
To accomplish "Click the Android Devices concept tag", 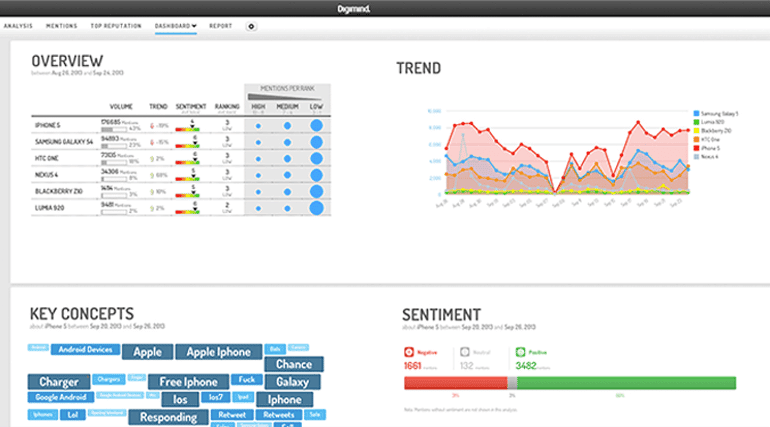I will (x=85, y=349).
